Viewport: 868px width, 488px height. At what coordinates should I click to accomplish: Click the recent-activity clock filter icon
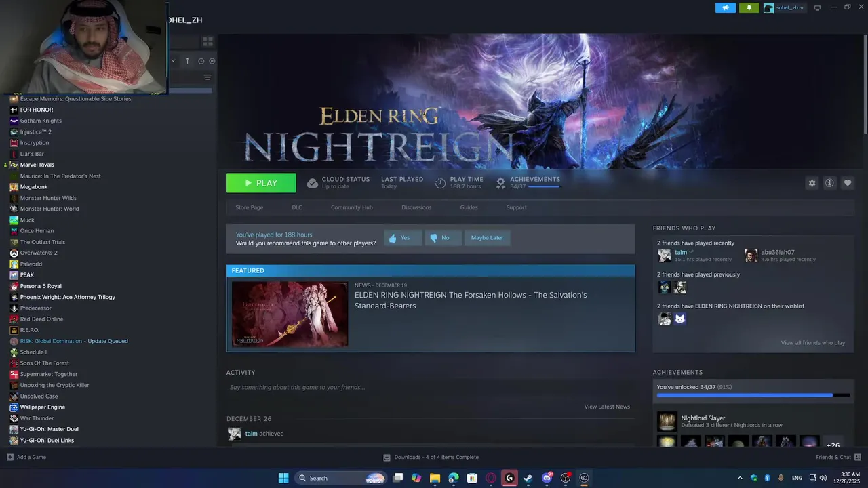201,61
